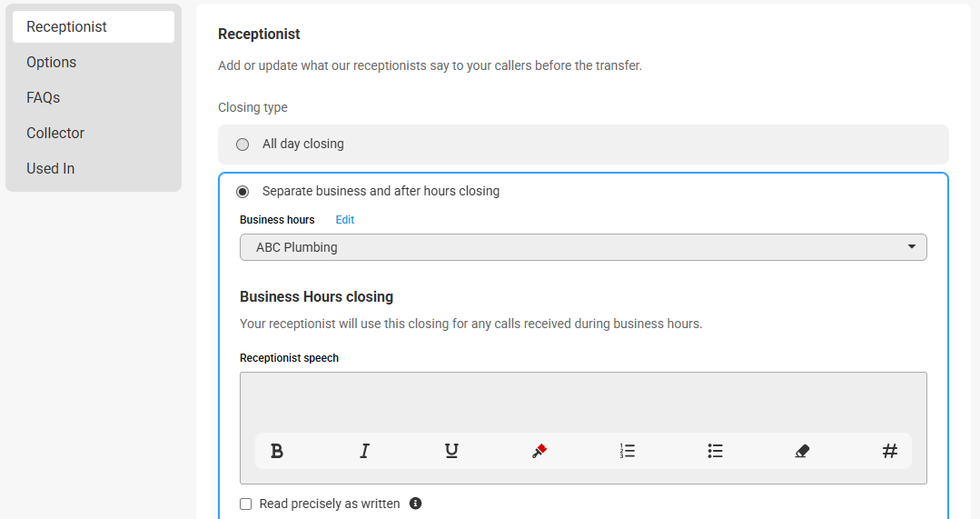980x519 pixels.
Task: Apply underline to receptionist speech
Action: 451,451
